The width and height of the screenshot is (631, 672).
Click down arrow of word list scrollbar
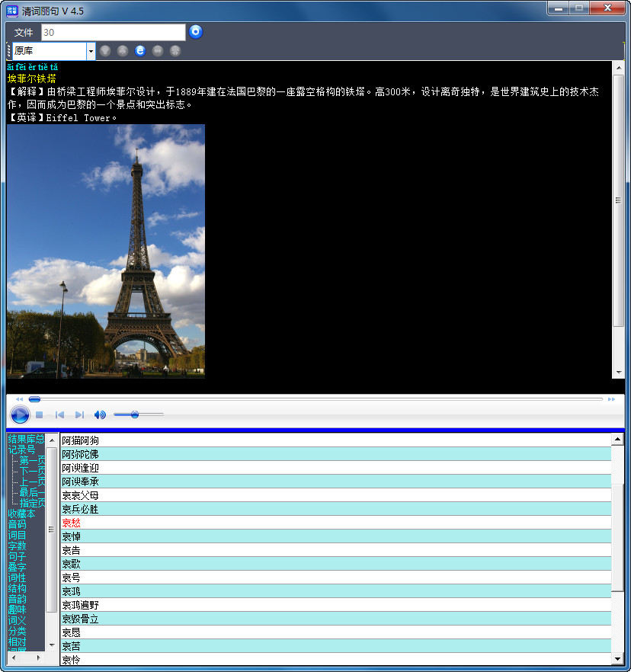pyautogui.click(x=617, y=658)
